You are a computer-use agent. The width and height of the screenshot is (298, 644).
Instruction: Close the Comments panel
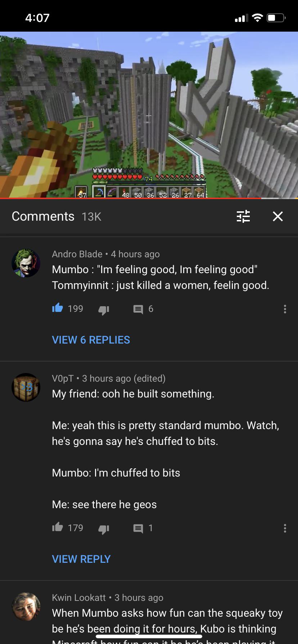[278, 216]
